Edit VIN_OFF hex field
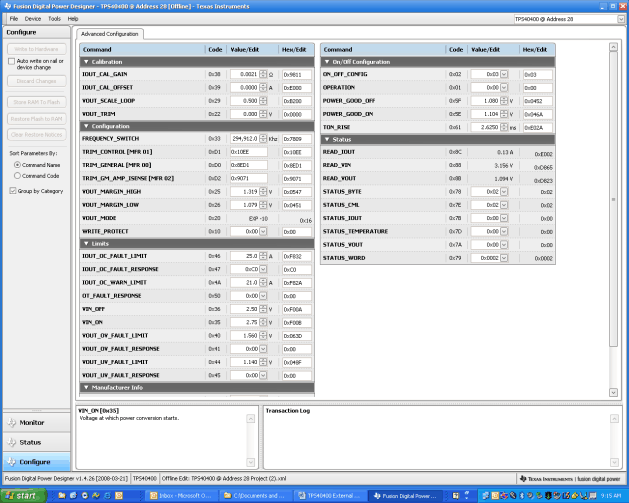 pos(297,309)
